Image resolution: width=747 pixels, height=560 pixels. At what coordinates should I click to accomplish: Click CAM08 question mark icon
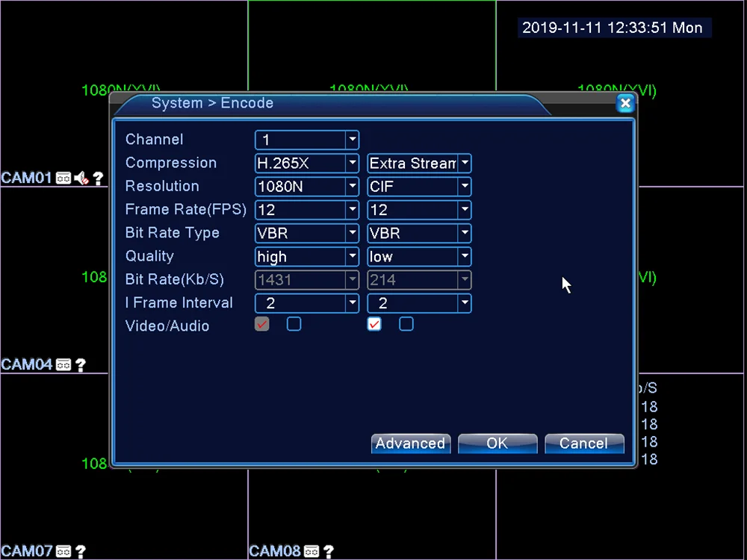point(328,552)
